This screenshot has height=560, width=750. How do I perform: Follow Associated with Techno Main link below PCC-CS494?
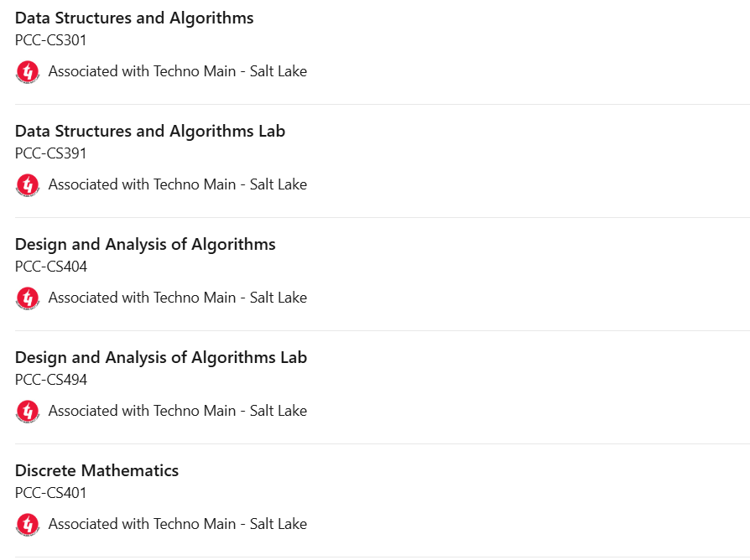(178, 411)
